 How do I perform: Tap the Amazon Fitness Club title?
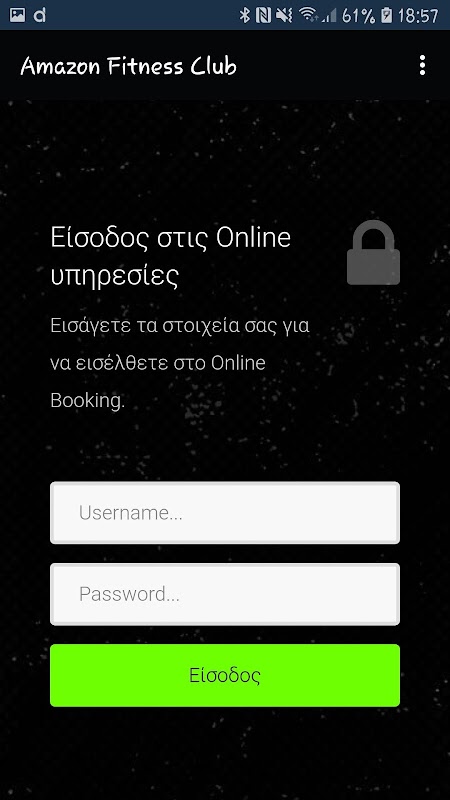129,66
